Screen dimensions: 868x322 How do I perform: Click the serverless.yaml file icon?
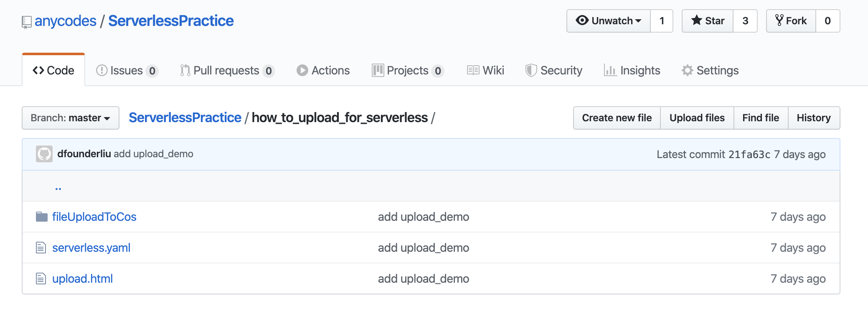point(41,248)
